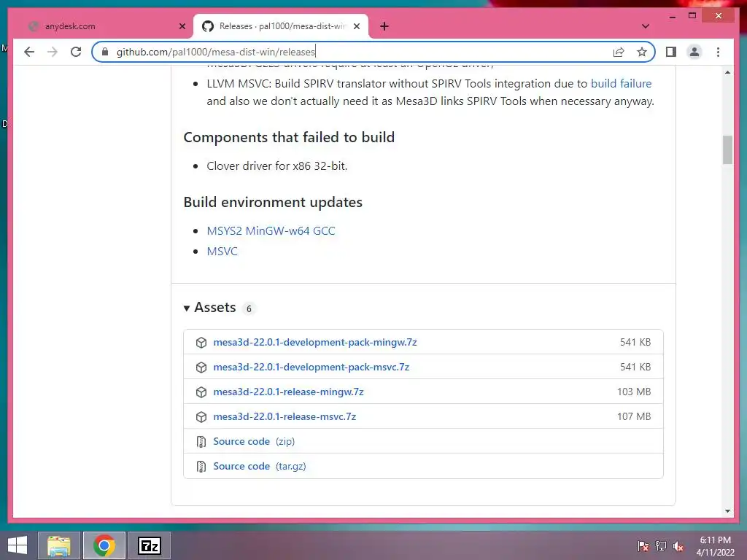
Task: Open Chrome side panel icon
Action: (671, 52)
